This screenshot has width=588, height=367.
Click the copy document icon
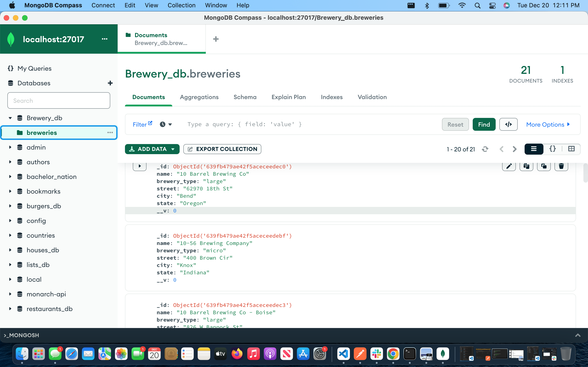[526, 166]
